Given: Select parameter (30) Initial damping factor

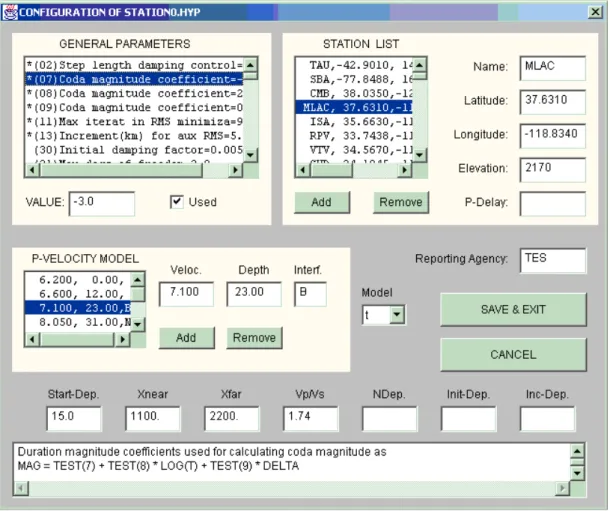Looking at the screenshot, I should pos(134,150).
